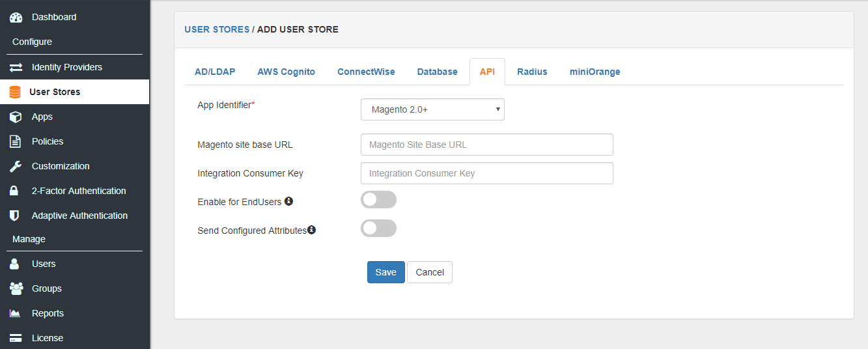This screenshot has height=349, width=868.
Task: Turn on Send Configured Attributes switch
Action: 378,229
